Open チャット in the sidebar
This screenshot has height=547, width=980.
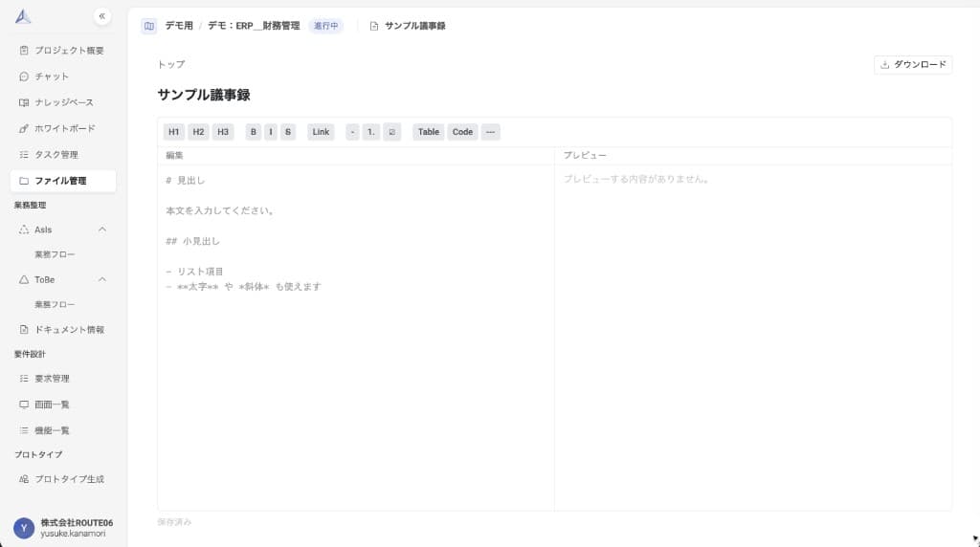click(63, 77)
